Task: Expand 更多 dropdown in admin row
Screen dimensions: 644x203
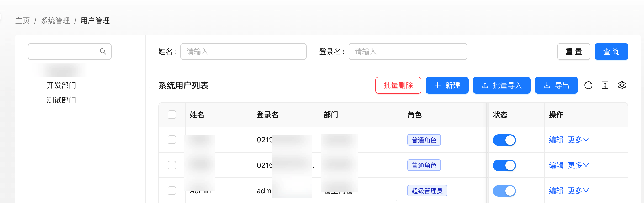Action: pos(578,191)
